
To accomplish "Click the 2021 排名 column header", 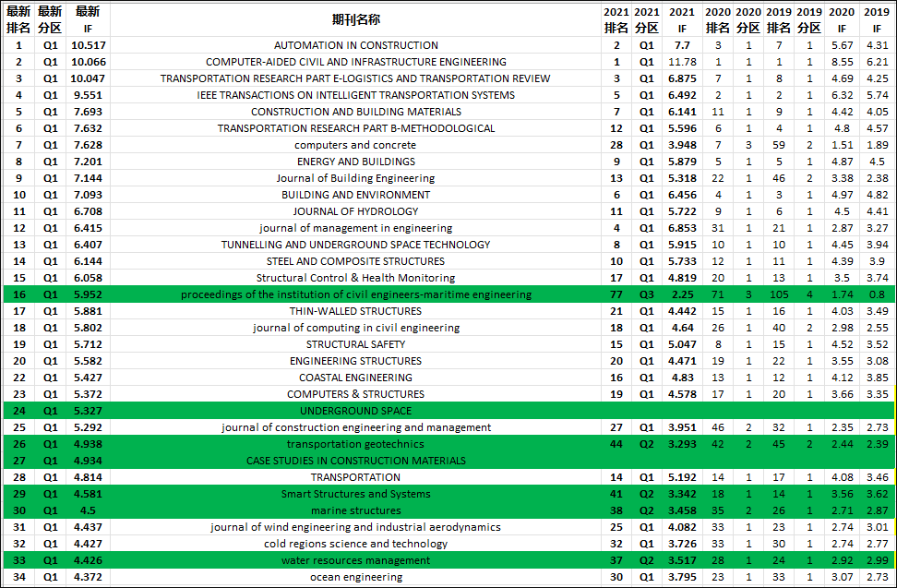I will pos(616,19).
